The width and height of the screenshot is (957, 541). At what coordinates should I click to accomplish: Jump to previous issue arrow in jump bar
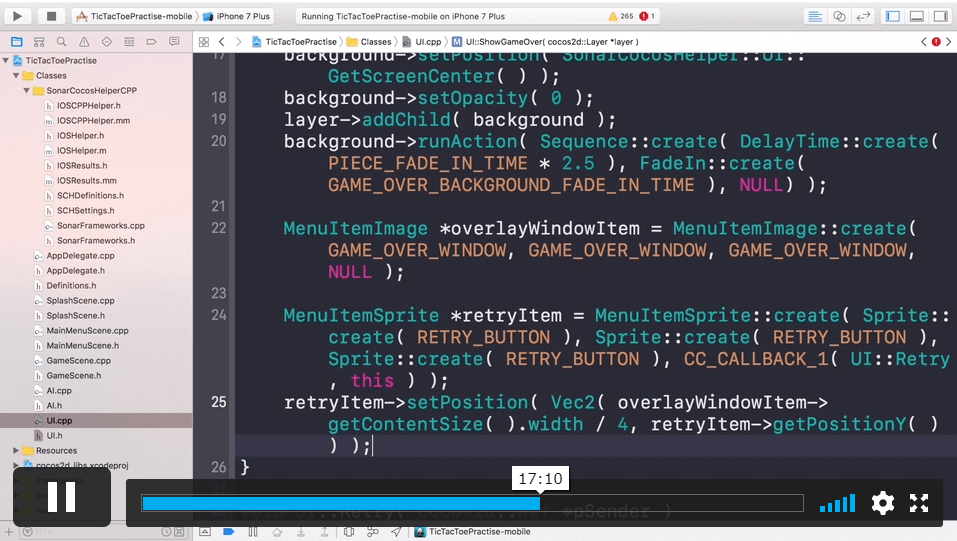pyautogui.click(x=923, y=42)
